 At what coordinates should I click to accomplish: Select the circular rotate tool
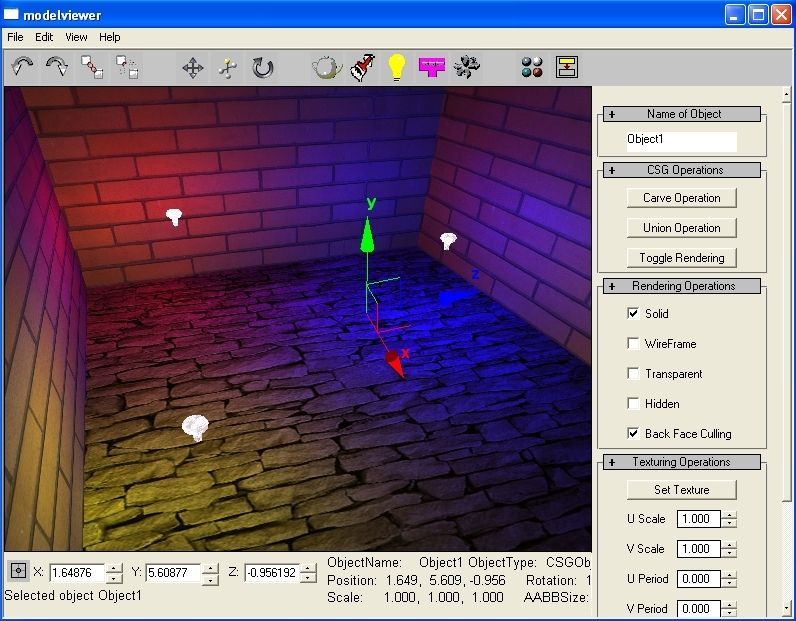pos(262,67)
